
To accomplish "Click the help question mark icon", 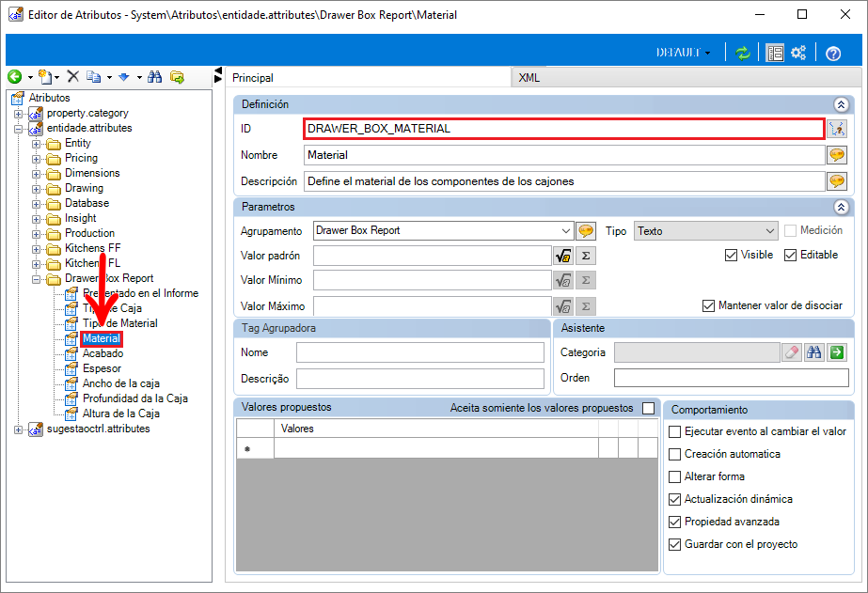I will (833, 54).
